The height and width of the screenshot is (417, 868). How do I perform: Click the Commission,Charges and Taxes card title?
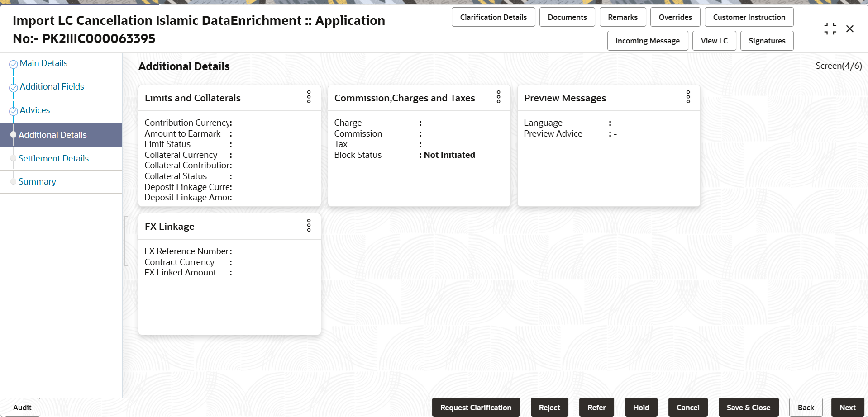click(405, 98)
